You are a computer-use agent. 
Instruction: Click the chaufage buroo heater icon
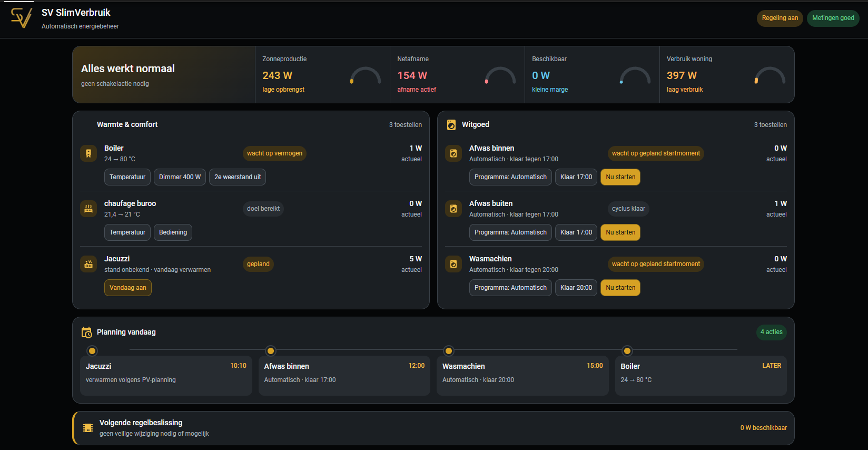(x=88, y=209)
